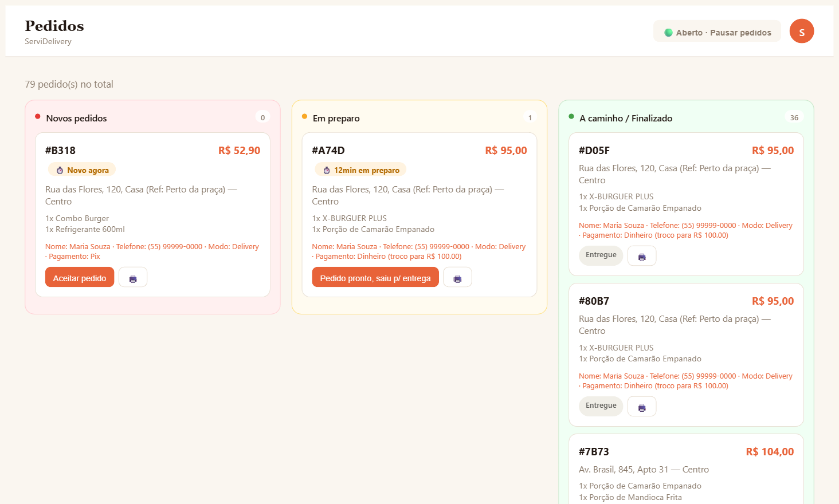The width and height of the screenshot is (839, 504).
Task: Toggle 'Aberto · Pausar pedidos' store status
Action: tap(717, 31)
